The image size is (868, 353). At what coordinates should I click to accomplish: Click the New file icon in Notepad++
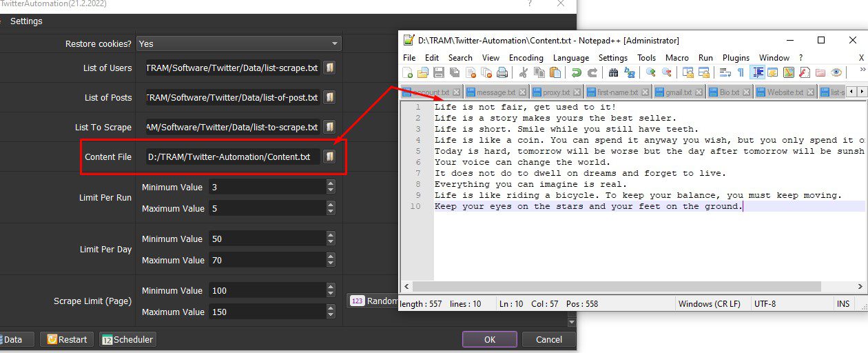coord(408,72)
